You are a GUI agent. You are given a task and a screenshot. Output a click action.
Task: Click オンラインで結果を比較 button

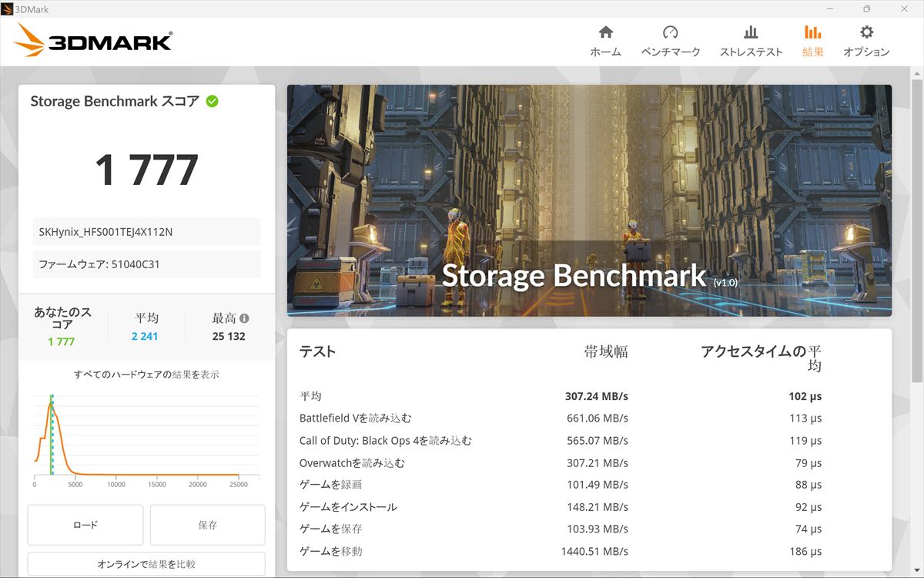[146, 564]
